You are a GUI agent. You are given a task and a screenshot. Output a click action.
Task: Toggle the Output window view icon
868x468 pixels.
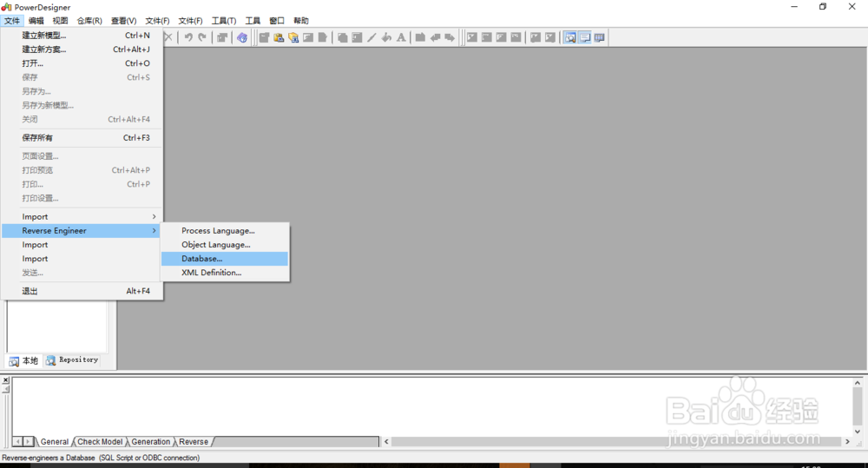pyautogui.click(x=584, y=37)
